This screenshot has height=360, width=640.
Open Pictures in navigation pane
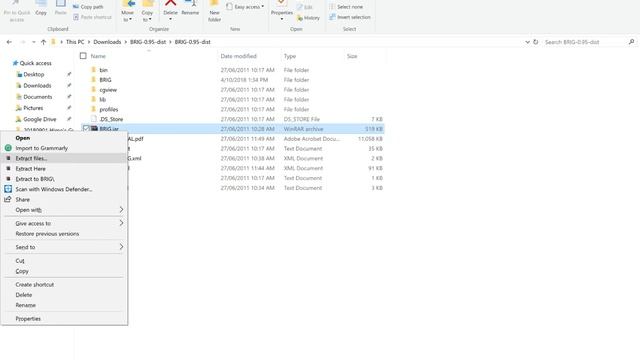tap(33, 108)
